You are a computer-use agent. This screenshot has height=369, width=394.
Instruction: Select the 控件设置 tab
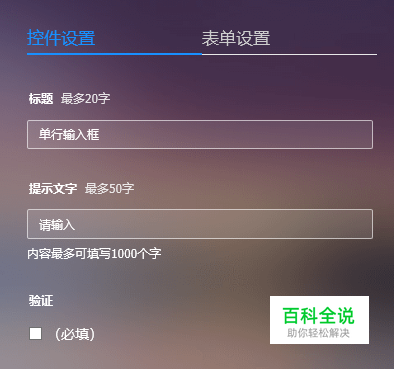coord(61,38)
